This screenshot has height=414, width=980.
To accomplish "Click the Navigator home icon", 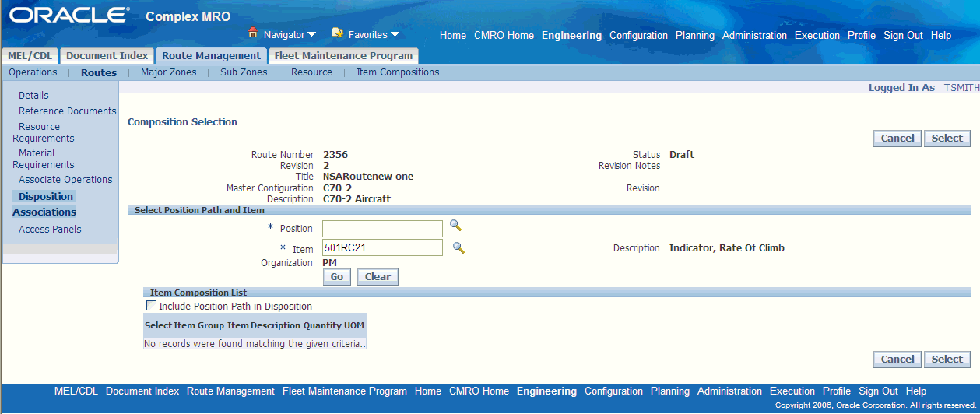I will pos(253,33).
